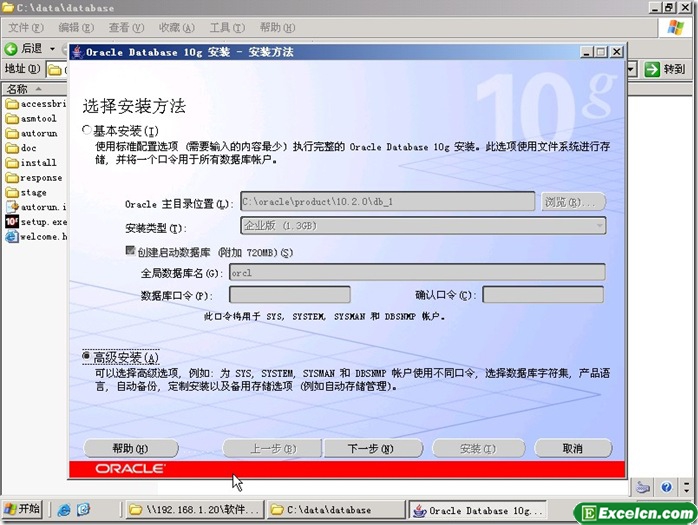This screenshot has height=525, width=698.
Task: Open the 帮助 menu in Explorer
Action: tap(277, 28)
